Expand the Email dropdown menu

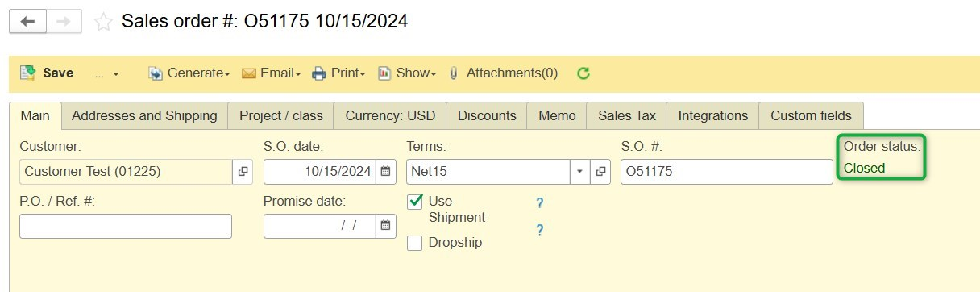(x=272, y=73)
